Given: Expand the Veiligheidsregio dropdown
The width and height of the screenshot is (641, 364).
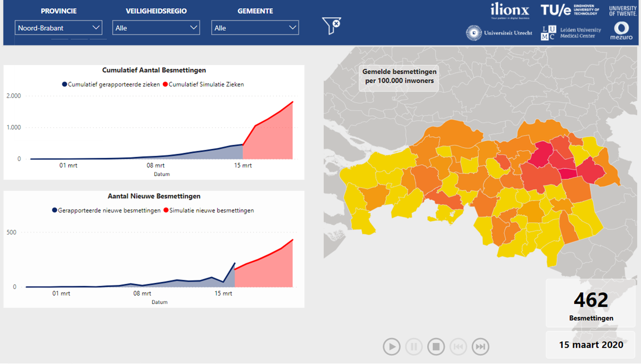Looking at the screenshot, I should pos(156,28).
